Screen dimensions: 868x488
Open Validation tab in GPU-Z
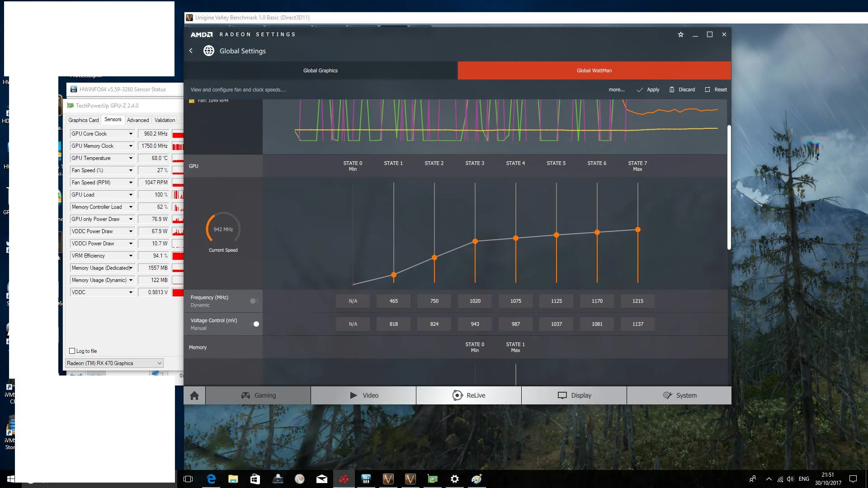(x=165, y=120)
